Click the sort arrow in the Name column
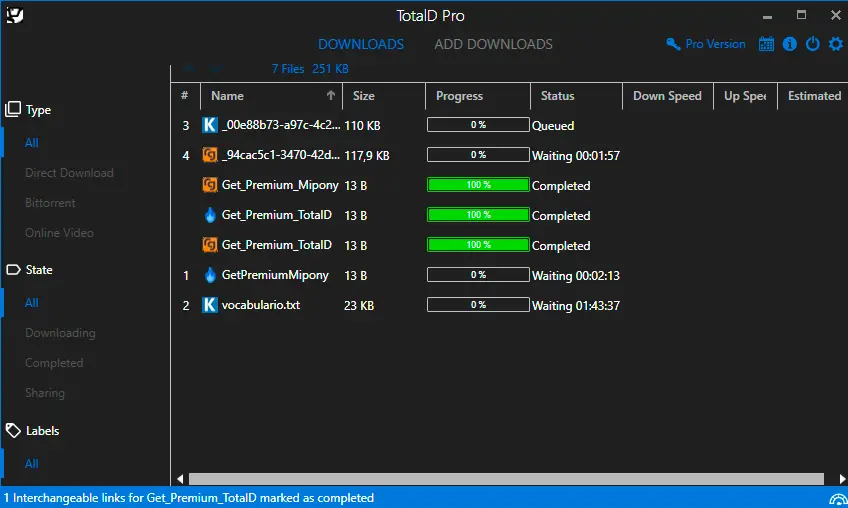Image resolution: width=848 pixels, height=508 pixels. click(x=330, y=95)
